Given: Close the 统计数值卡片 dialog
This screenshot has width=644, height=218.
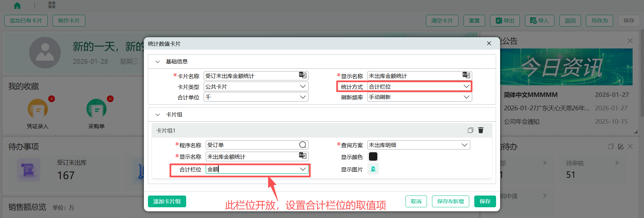Looking at the screenshot, I should 489,44.
